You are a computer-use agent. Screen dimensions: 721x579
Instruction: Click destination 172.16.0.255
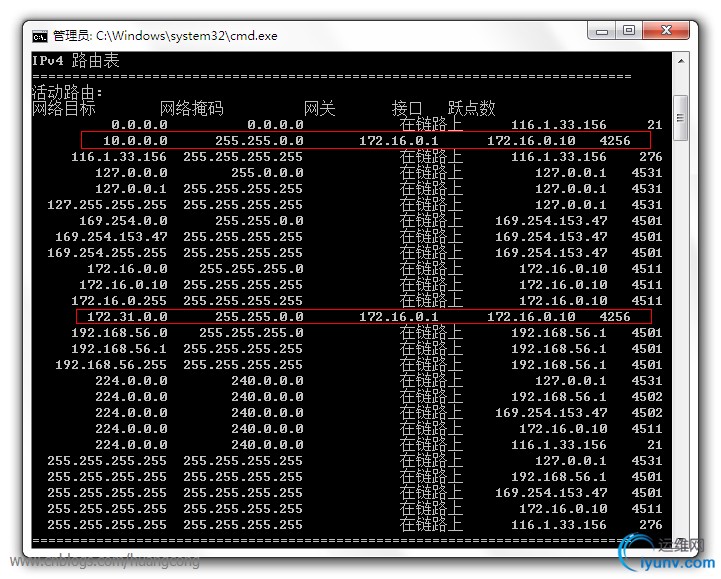pyautogui.click(x=119, y=301)
